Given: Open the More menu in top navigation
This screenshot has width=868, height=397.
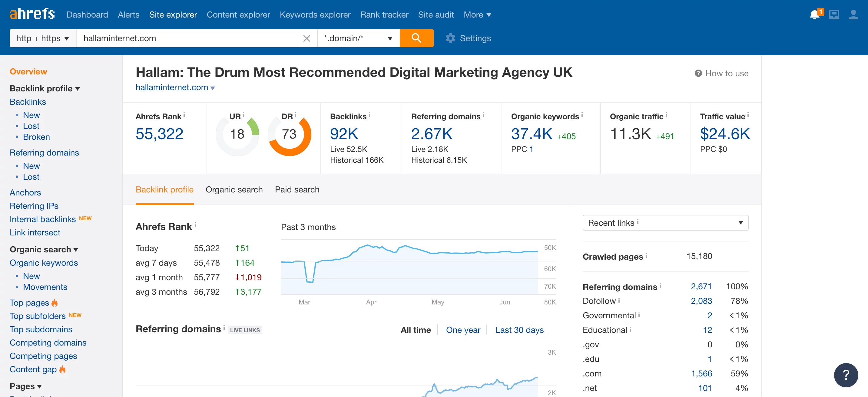Looking at the screenshot, I should click(x=477, y=15).
